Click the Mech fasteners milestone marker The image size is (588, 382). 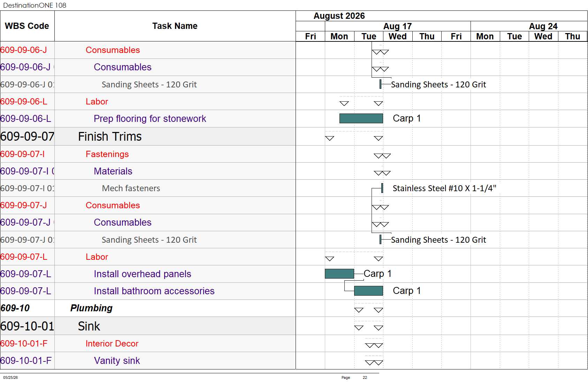382,188
